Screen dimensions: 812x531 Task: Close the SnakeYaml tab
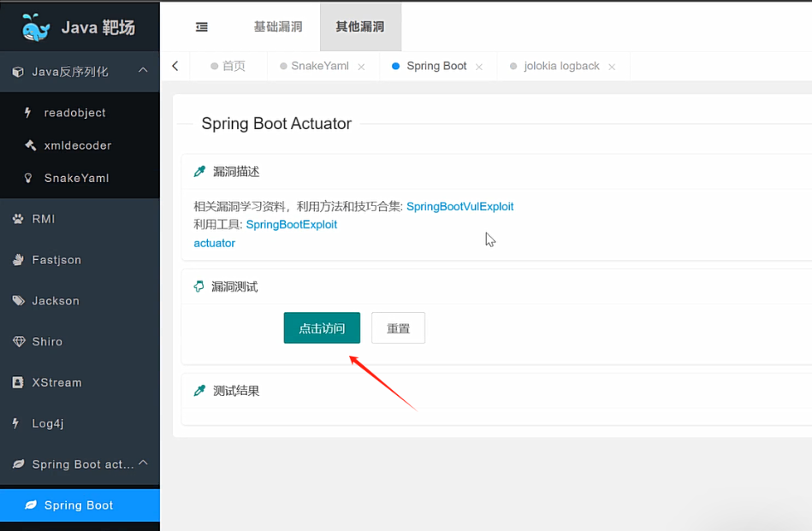tap(361, 67)
